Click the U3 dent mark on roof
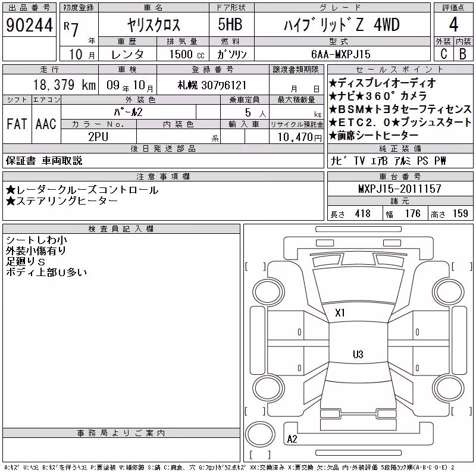 [x=358, y=354]
